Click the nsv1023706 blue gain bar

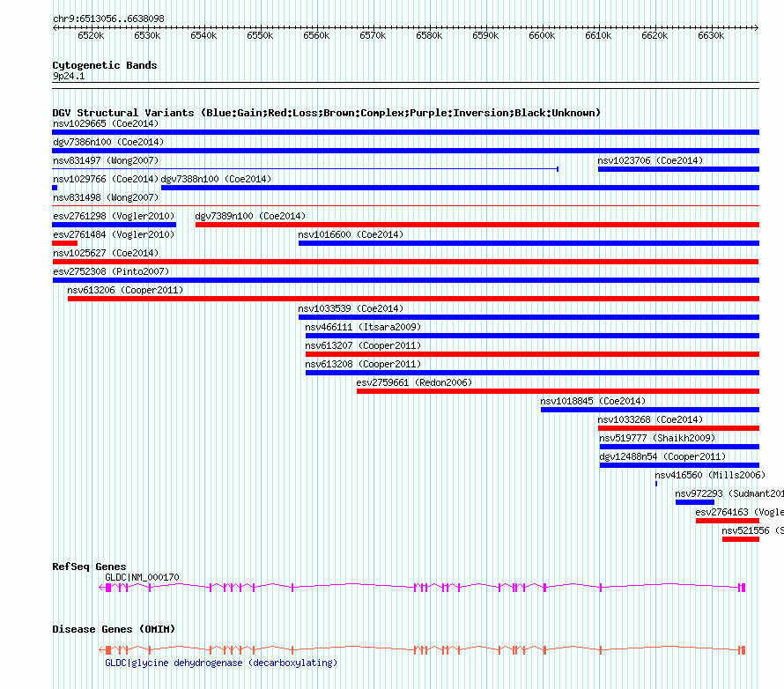678,169
